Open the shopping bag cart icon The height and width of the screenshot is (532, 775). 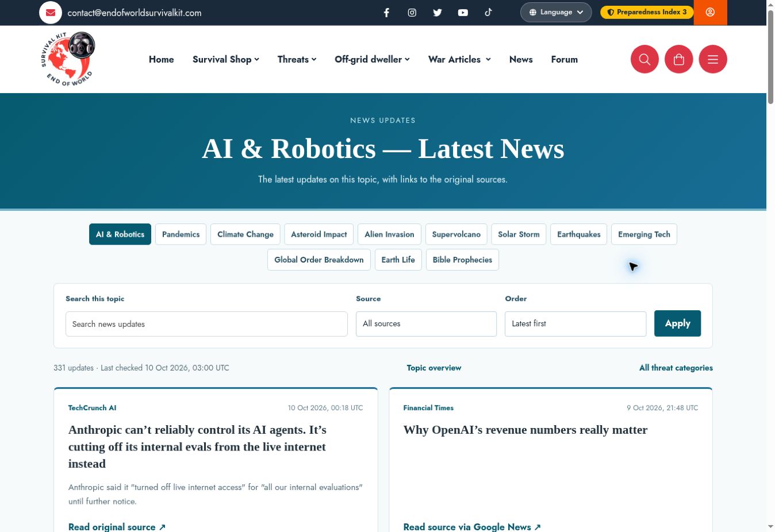pyautogui.click(x=679, y=59)
